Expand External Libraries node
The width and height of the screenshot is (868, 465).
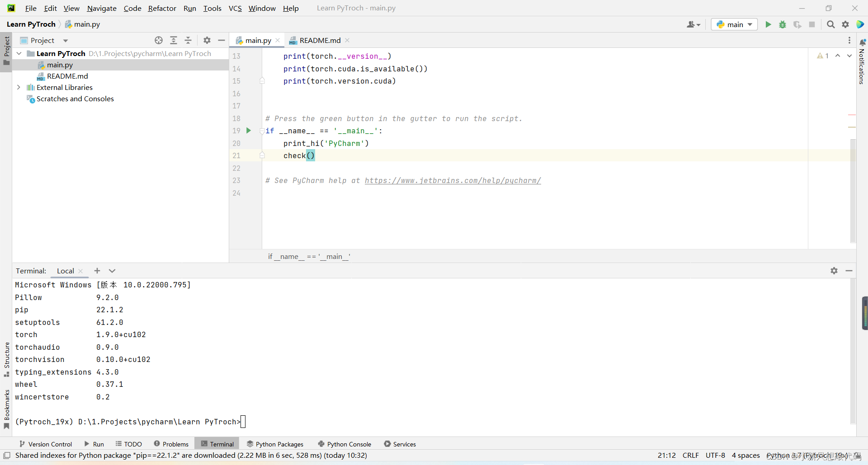click(19, 87)
